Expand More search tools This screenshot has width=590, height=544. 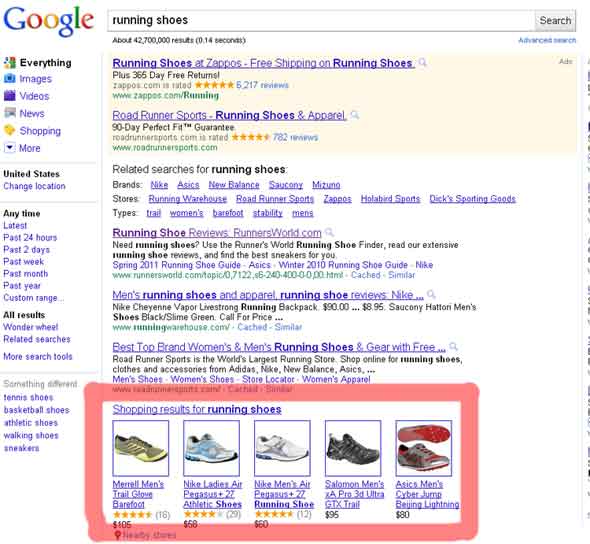tap(38, 356)
